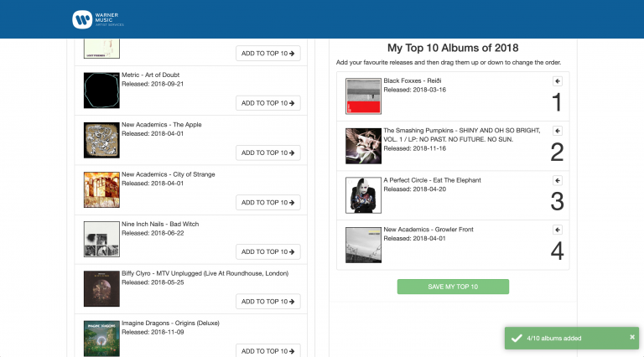Click the green checkmark in notification toast
The image size is (644, 357).
[x=516, y=338]
